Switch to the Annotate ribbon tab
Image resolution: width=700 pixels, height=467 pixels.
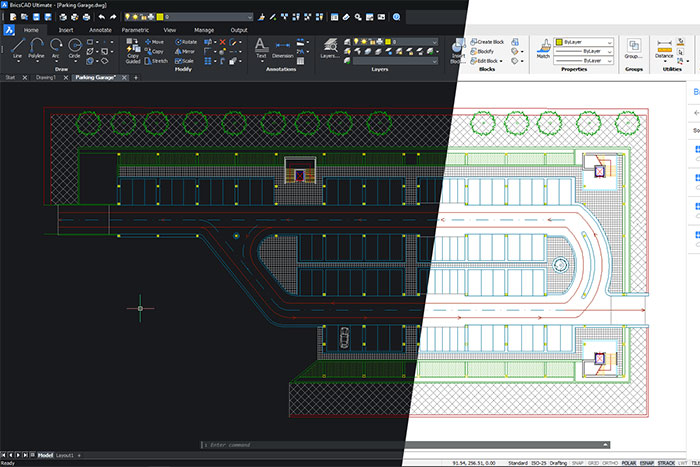[x=100, y=30]
